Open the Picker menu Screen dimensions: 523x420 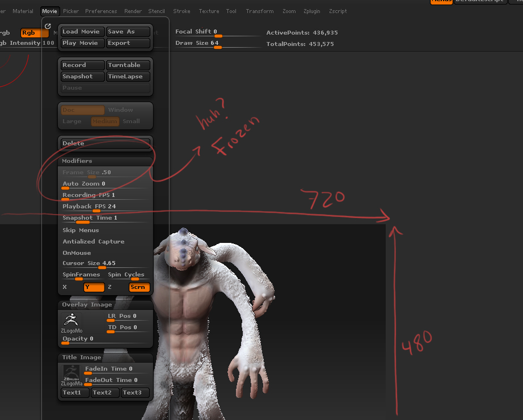[x=71, y=11]
